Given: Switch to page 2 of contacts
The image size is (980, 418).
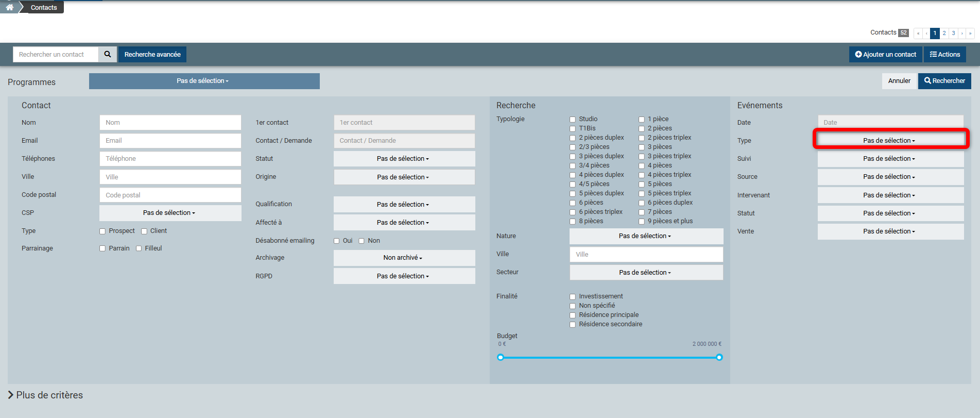Looking at the screenshot, I should click(944, 33).
